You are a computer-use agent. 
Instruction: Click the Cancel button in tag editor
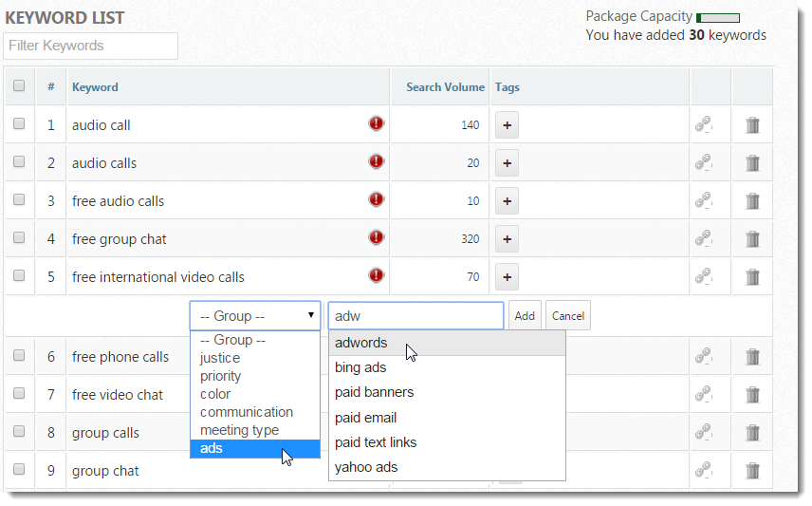(567, 316)
